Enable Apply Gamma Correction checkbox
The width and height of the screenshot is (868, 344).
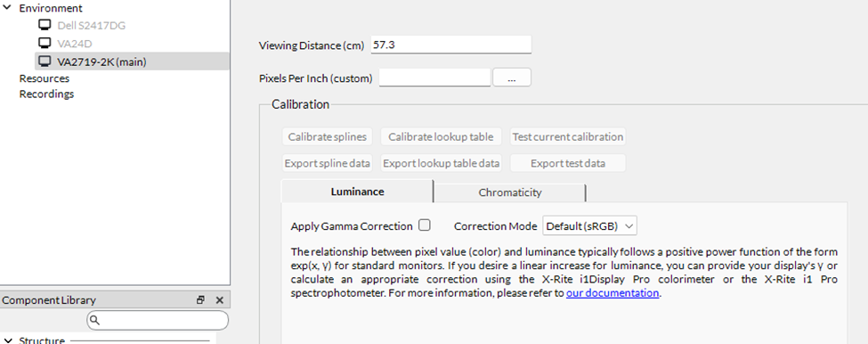(x=425, y=225)
